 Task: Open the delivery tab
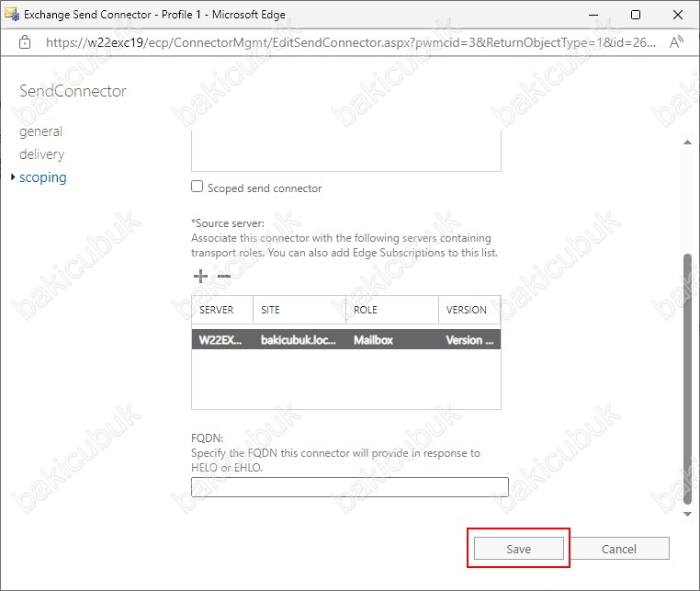[x=42, y=154]
